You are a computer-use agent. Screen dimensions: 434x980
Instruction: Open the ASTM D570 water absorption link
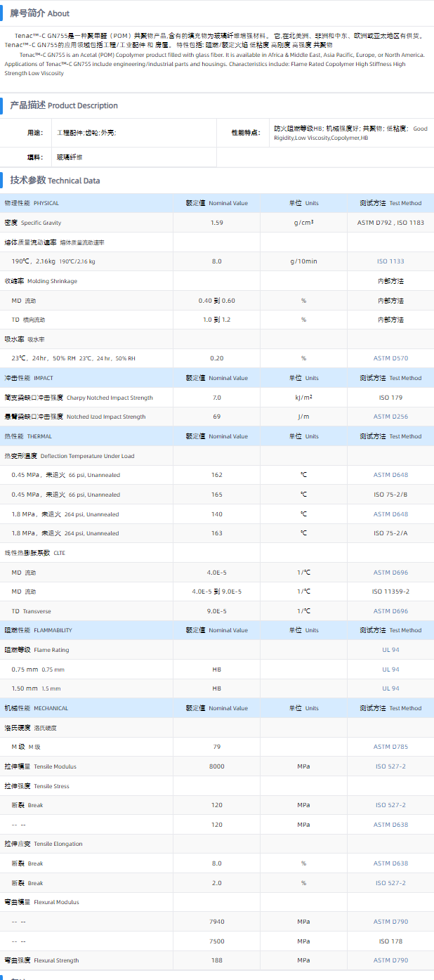[x=390, y=358]
